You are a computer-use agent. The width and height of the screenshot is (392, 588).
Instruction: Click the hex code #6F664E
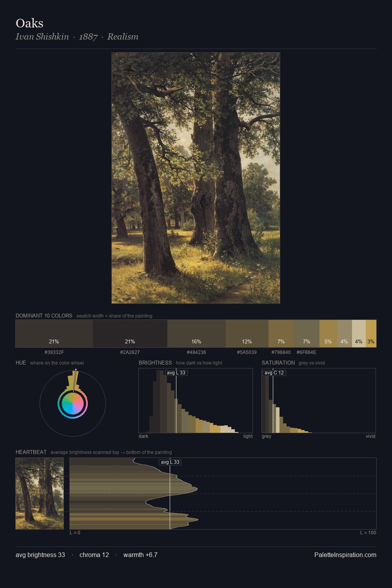tap(307, 352)
